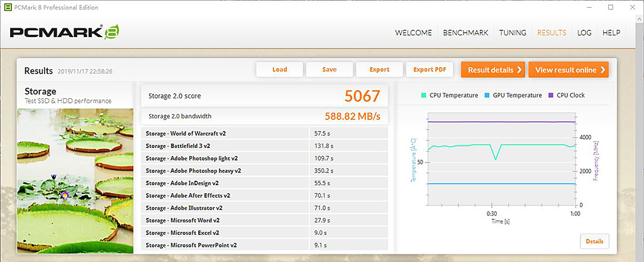
Task: Close the PCMark 8 window
Action: (x=633, y=8)
